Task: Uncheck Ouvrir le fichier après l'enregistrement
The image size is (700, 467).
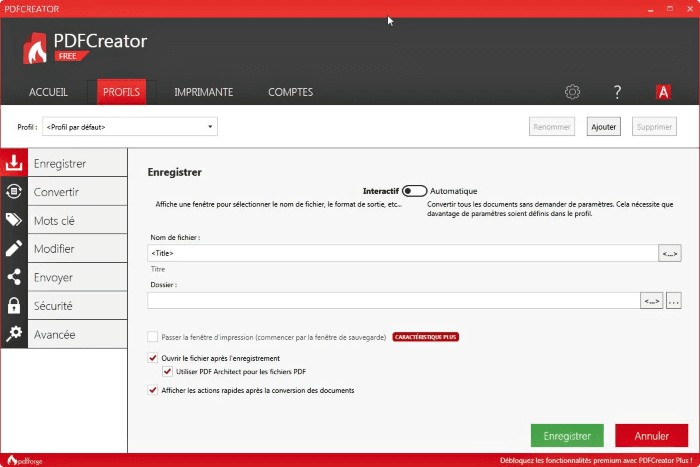Action: coord(153,358)
